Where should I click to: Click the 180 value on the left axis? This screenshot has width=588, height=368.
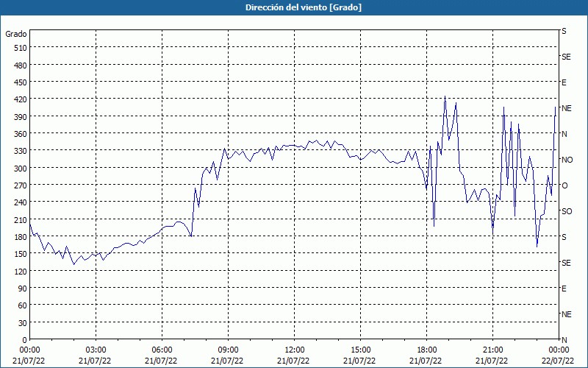click(x=21, y=237)
